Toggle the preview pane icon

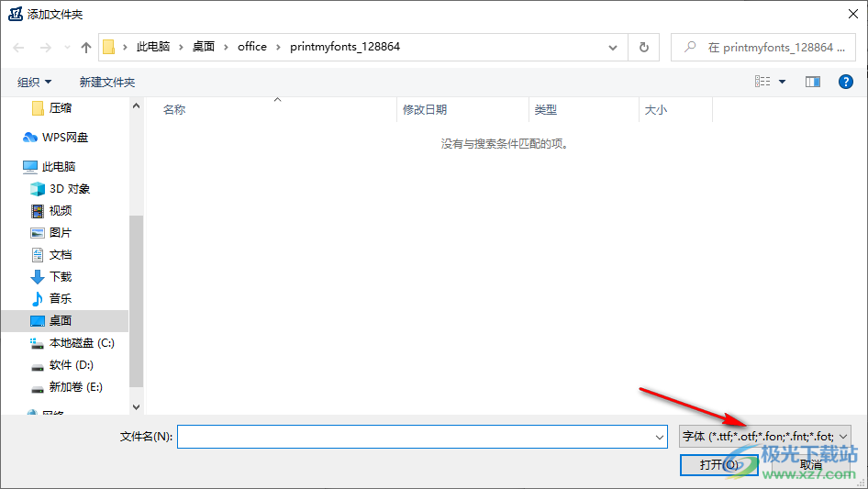(813, 82)
